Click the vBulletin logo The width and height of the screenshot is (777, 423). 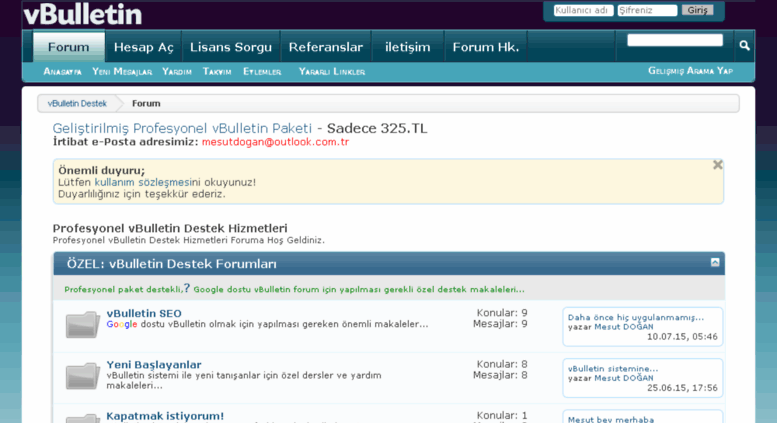(x=83, y=14)
